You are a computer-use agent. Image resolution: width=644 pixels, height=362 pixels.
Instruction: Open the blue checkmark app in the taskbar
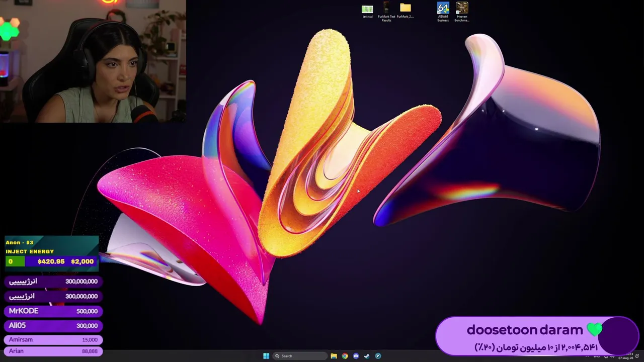378,356
